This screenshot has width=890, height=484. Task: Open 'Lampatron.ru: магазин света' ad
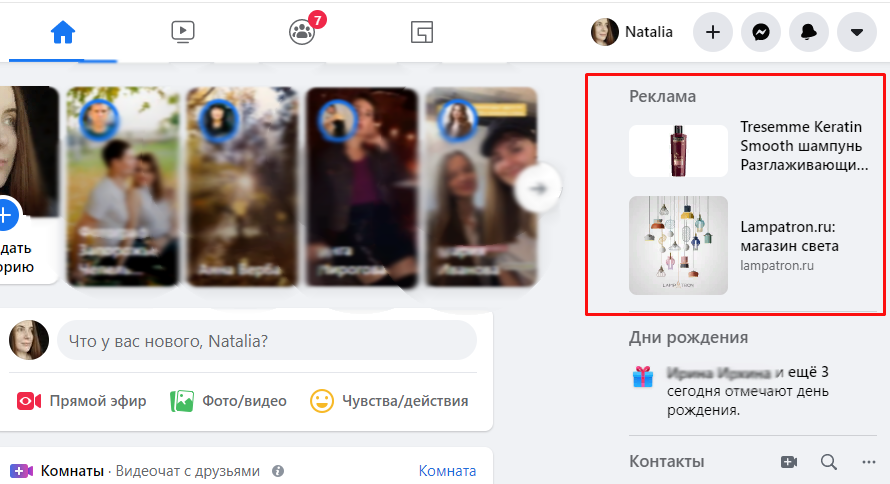tap(789, 237)
